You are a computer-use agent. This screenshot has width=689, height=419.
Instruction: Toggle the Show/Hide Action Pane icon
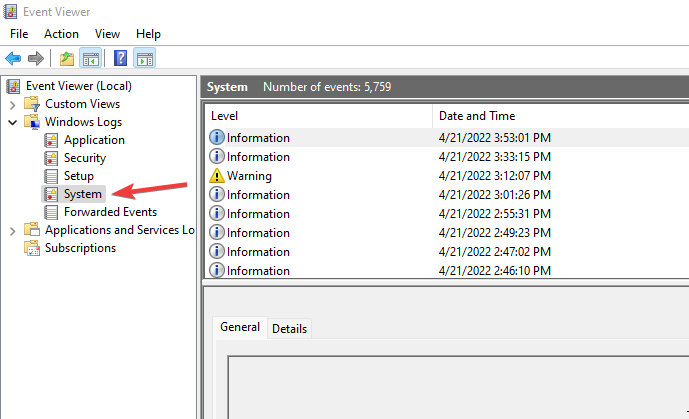pos(144,59)
